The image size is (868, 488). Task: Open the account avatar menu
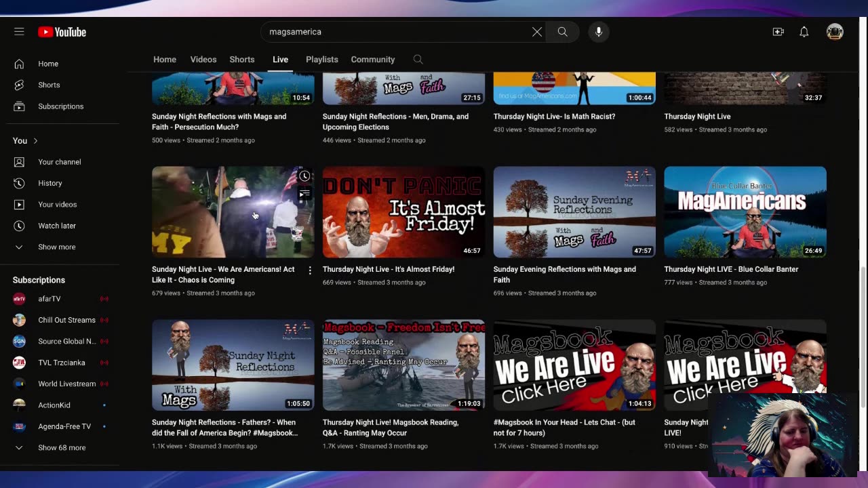835,32
